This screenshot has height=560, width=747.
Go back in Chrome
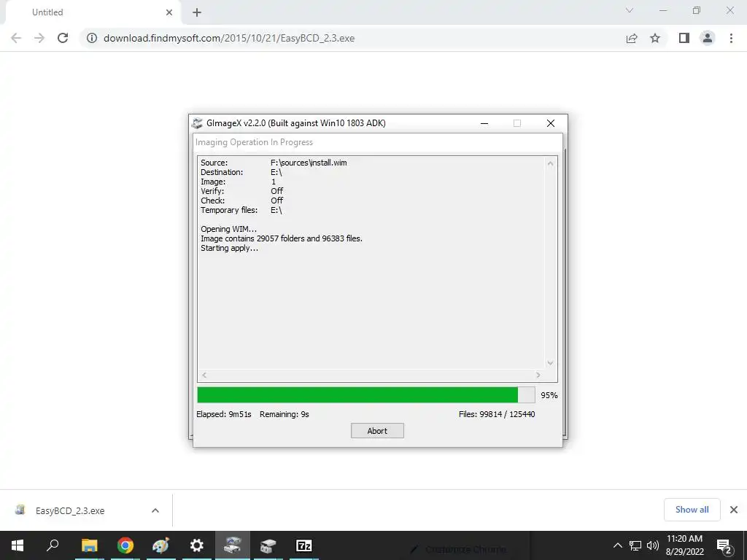(x=16, y=38)
